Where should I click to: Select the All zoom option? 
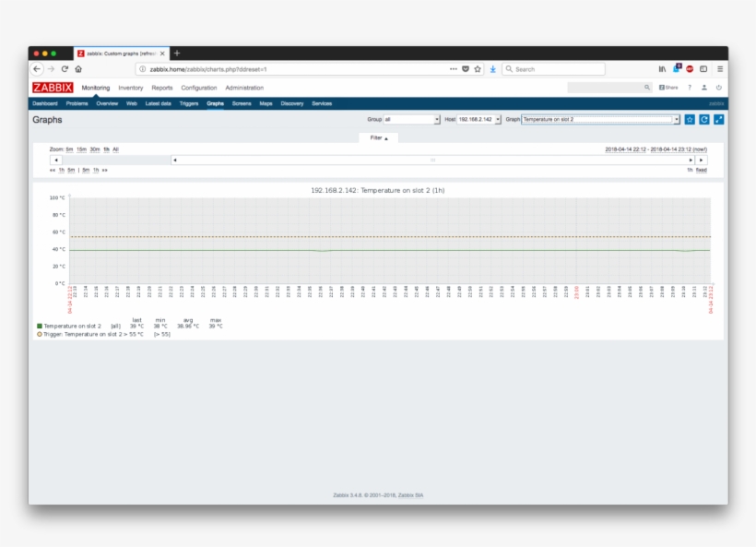[115, 149]
